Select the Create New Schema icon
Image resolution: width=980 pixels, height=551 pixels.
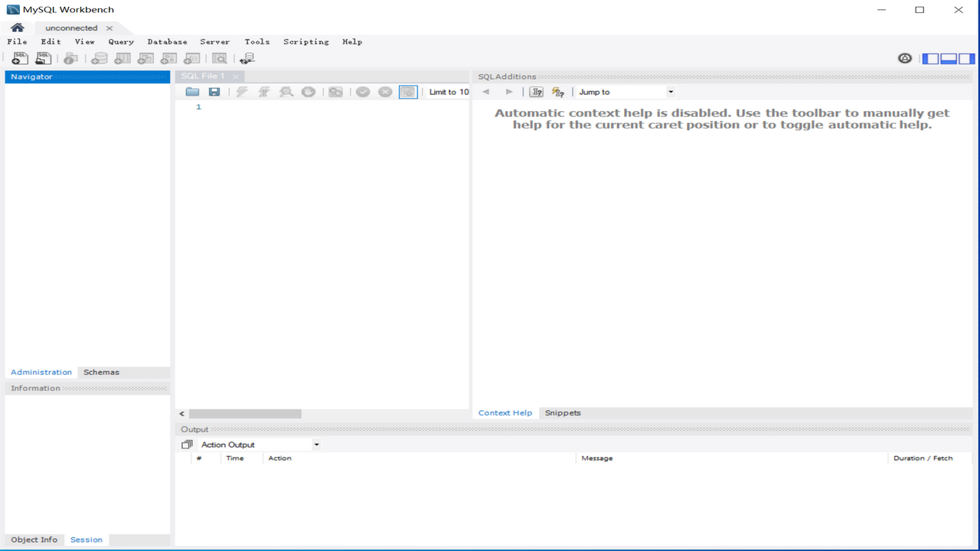pyautogui.click(x=99, y=58)
